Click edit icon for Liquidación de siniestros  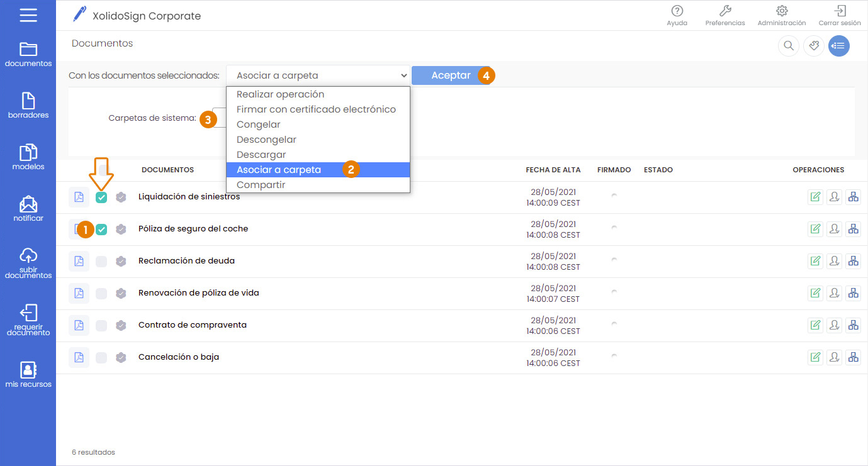(815, 197)
